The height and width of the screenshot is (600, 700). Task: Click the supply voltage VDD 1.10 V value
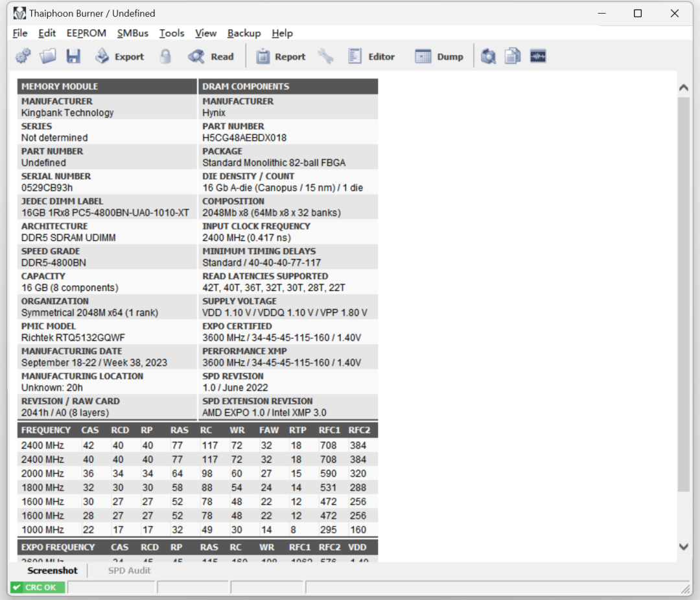tap(285, 313)
